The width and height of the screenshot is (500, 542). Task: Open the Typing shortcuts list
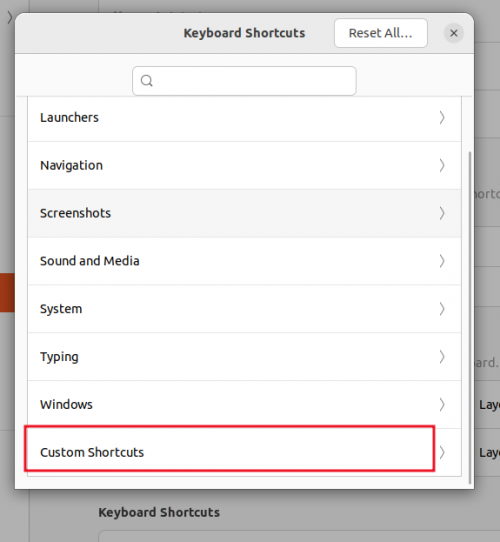tap(244, 357)
